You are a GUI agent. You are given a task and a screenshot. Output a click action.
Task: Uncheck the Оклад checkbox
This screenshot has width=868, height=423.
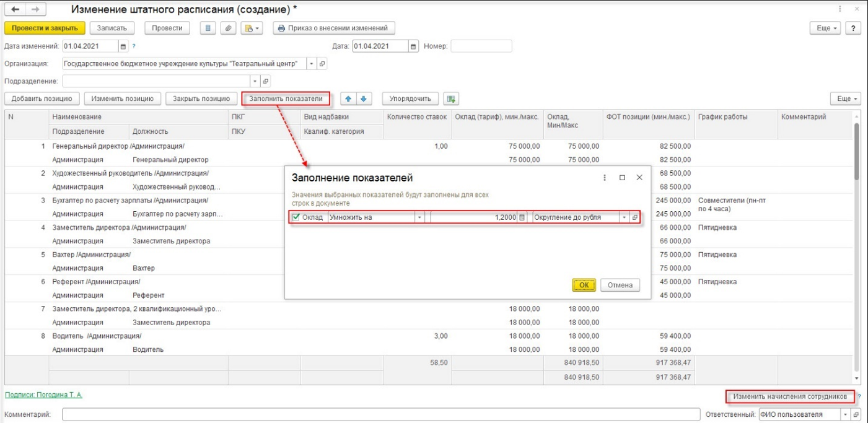pyautogui.click(x=296, y=217)
